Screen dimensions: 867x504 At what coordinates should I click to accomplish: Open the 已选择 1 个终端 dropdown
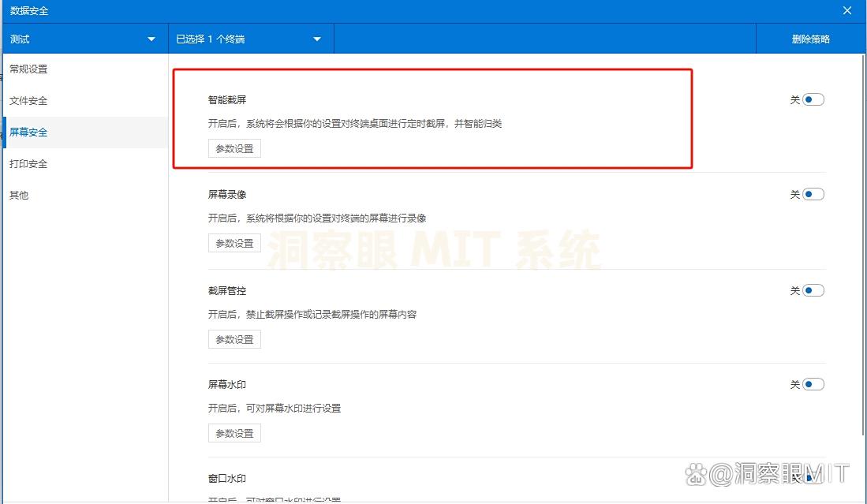[251, 39]
